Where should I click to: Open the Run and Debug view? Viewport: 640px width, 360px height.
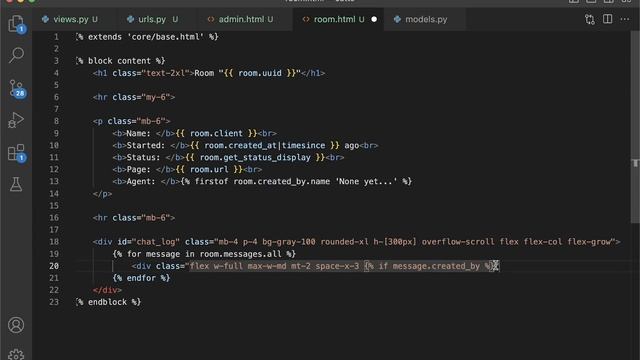(x=16, y=120)
